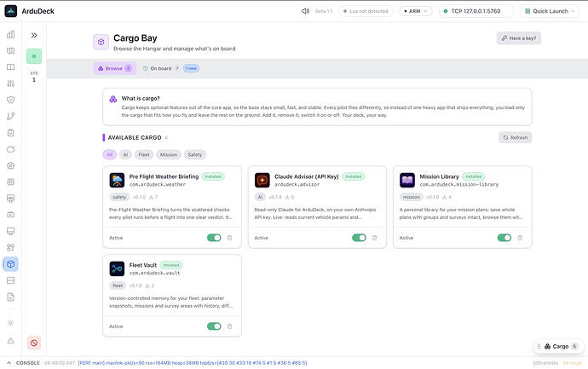Expand the CONSOLE panel chevron
Image resolution: width=588 pixels, height=369 pixels.
click(x=9, y=363)
